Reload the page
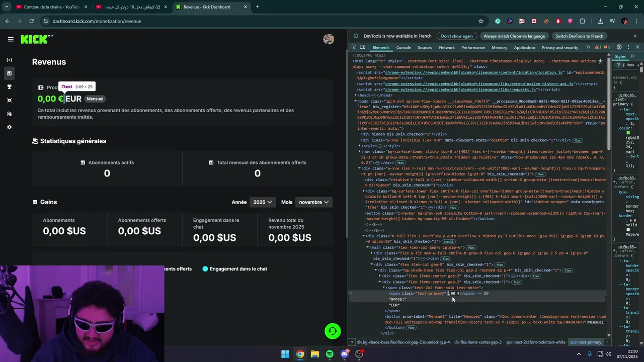The width and height of the screenshot is (644, 362). point(31,21)
